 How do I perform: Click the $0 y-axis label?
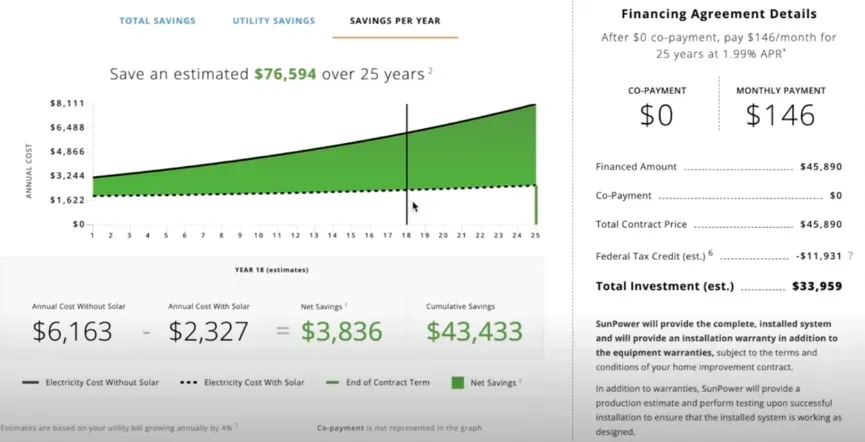(78, 225)
